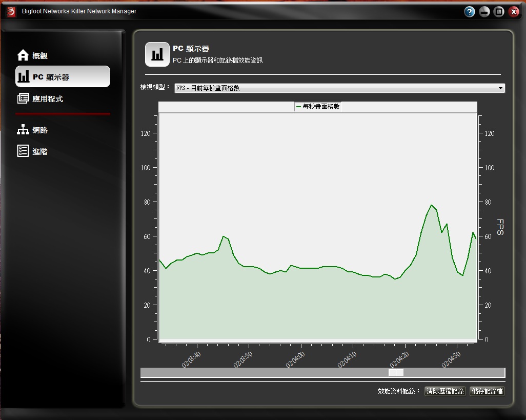Close the Killer Network Manager window
Image resolution: width=526 pixels, height=420 pixels.
[x=514, y=12]
